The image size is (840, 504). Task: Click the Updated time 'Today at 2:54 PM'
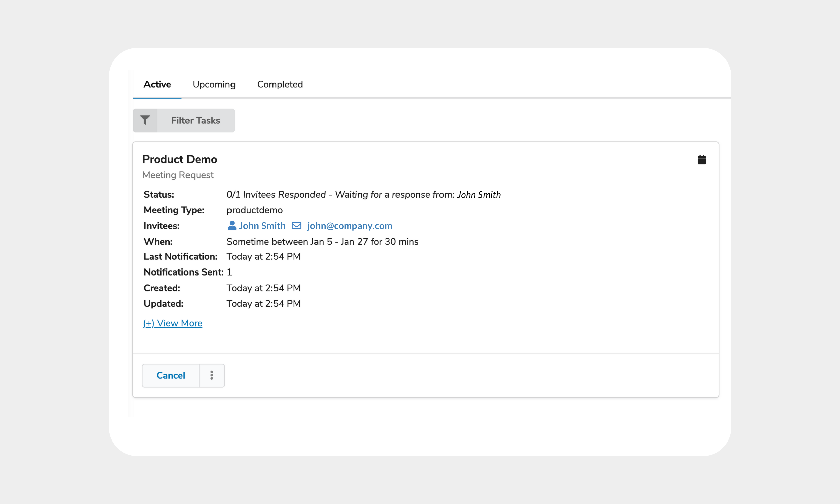point(263,304)
